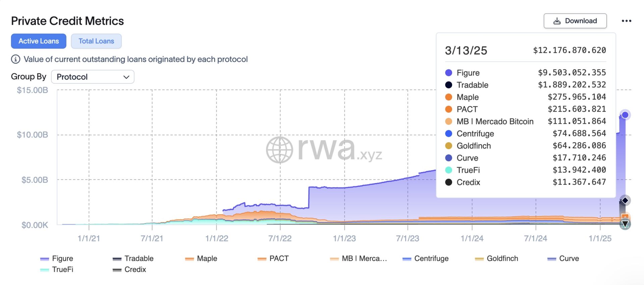Open the Group By Protocol dropdown

[93, 77]
